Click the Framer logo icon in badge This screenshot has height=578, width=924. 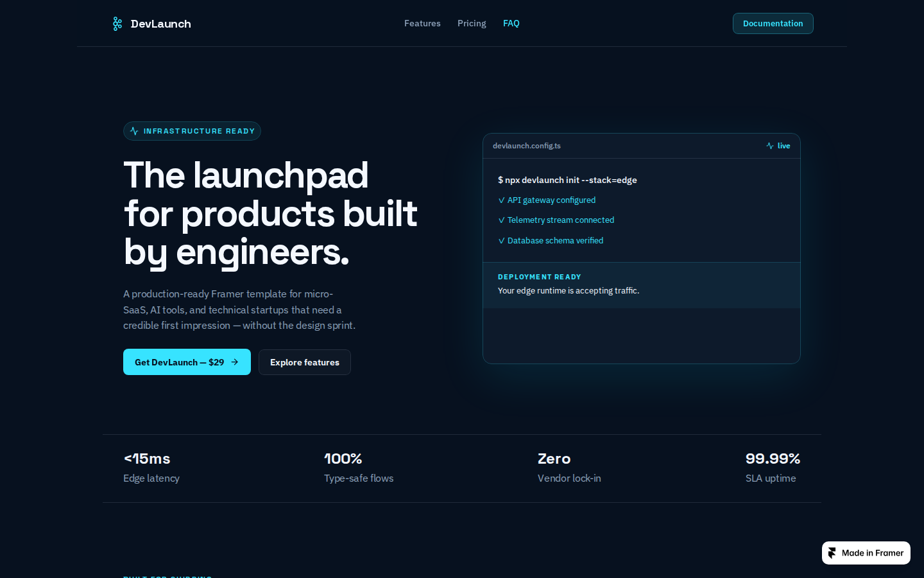(832, 553)
